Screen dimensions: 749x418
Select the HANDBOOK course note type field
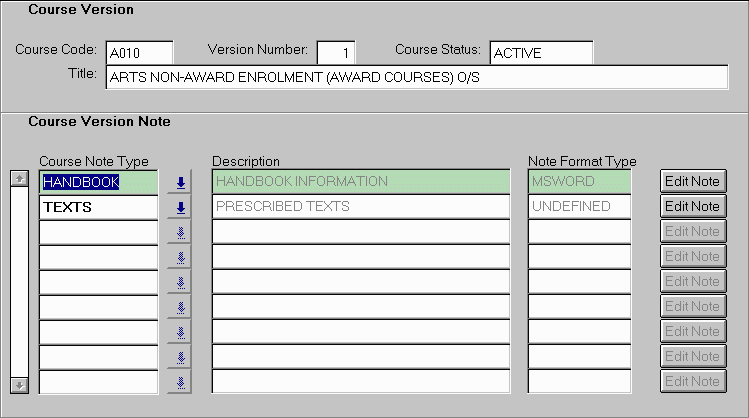click(x=98, y=182)
